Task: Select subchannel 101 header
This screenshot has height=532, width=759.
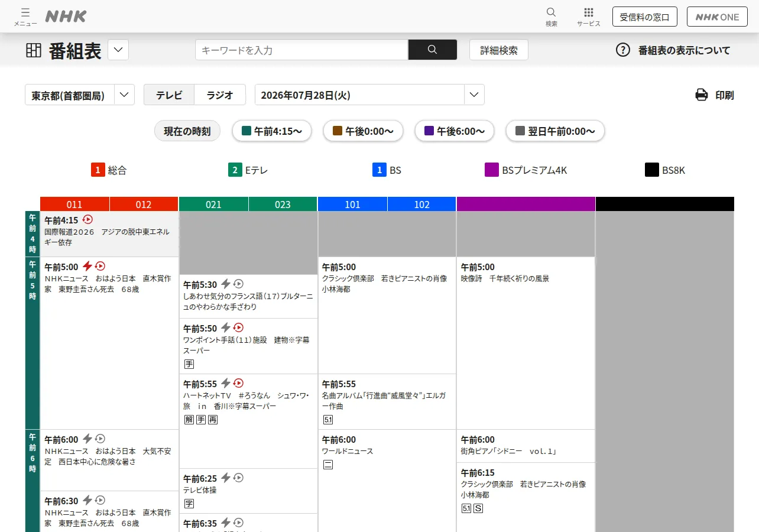Action: (352, 204)
